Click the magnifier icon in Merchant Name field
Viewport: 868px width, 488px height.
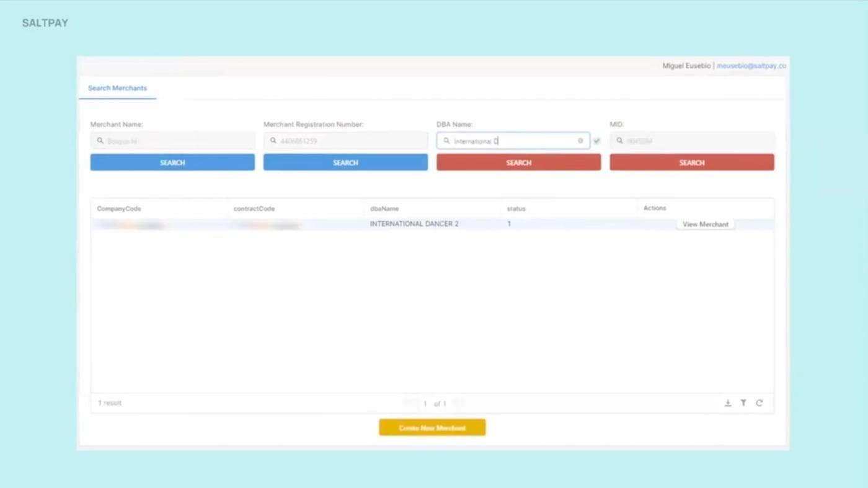(x=100, y=141)
